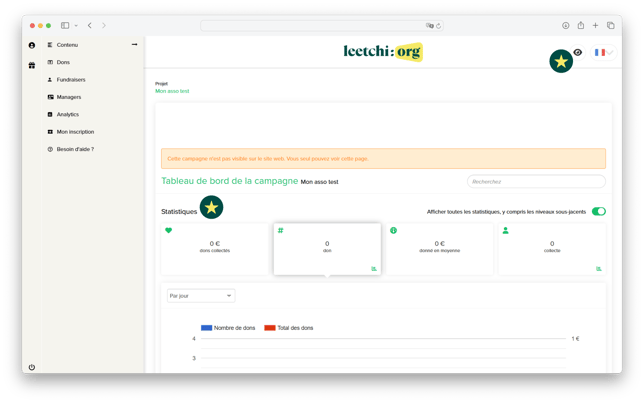Click the Besoin d'aide ? help link
This screenshot has height=403, width=644.
75,149
